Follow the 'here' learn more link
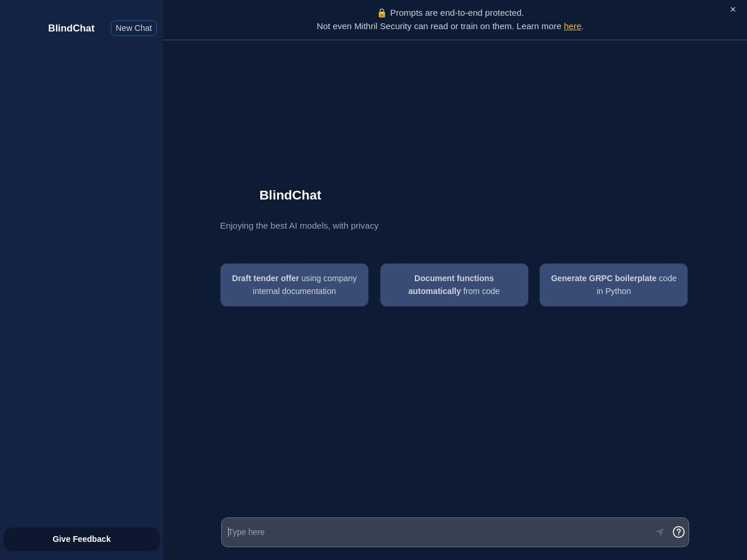The width and height of the screenshot is (747, 560). coord(573,26)
